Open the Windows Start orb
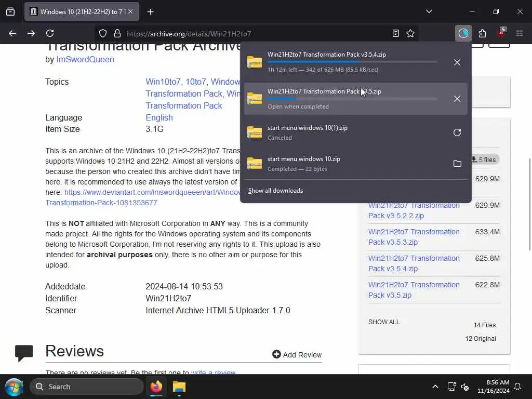This screenshot has height=399, width=532. [14, 387]
